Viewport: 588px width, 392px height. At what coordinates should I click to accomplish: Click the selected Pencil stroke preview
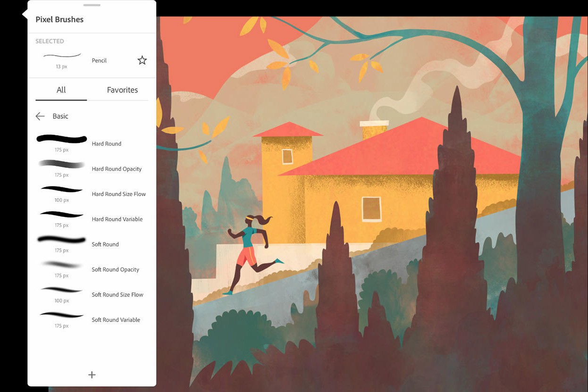(x=62, y=56)
